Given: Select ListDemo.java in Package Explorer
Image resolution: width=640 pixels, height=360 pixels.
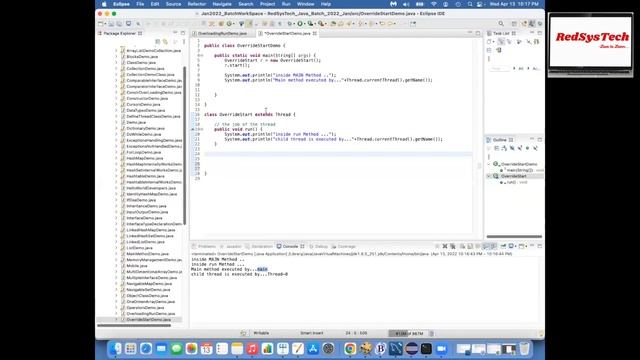Looking at the screenshot, I should tap(139, 248).
